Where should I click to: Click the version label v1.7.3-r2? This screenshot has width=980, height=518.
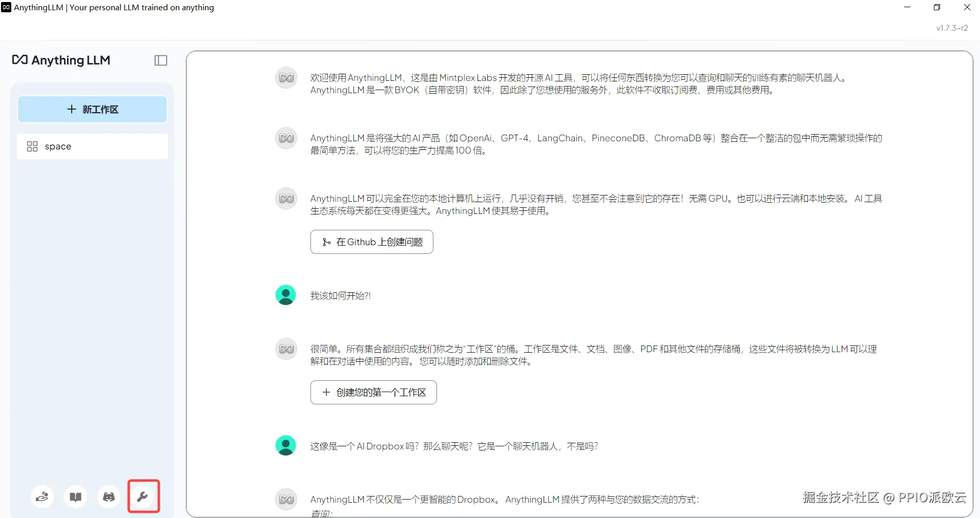pos(952,28)
